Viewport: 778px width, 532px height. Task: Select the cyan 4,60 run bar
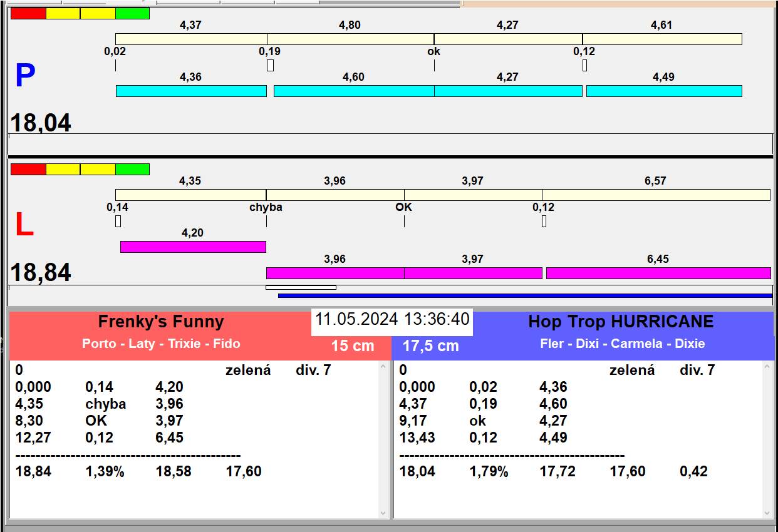click(x=353, y=91)
